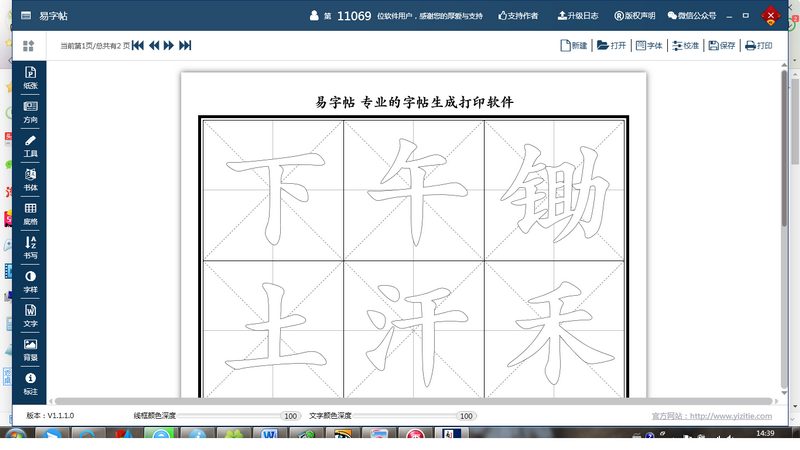
Task: Click the user count 11069
Action: 354,16
